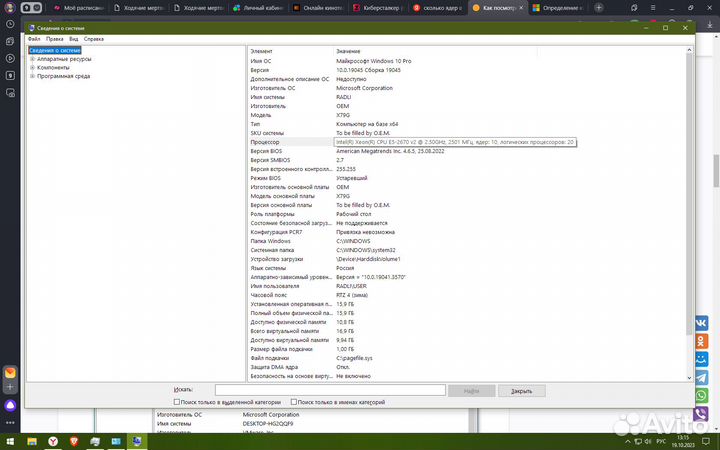Switch to the 'Личный кабинет' tab
Screen dimensions: 720x450
coord(258,8)
